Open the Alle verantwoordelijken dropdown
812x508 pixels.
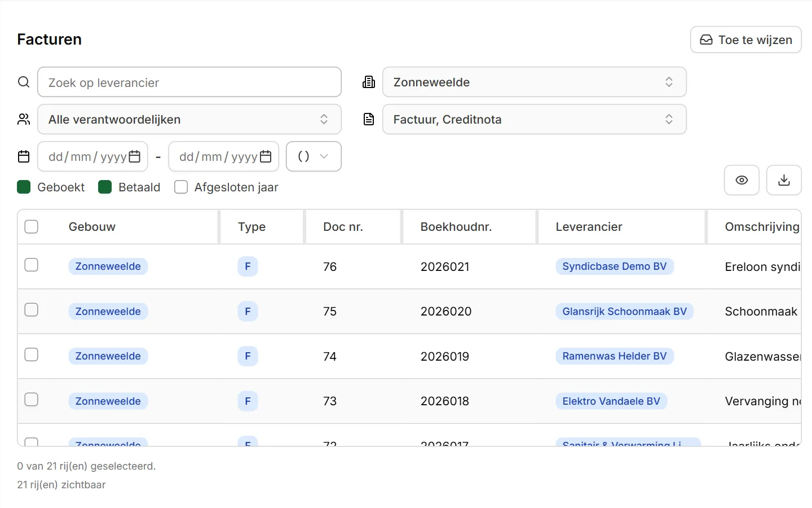click(x=189, y=119)
